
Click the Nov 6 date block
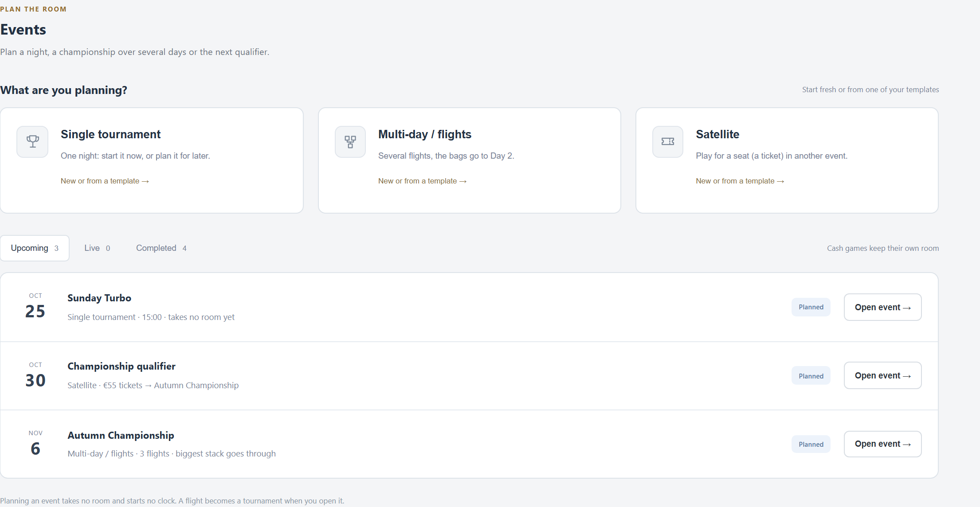35,444
